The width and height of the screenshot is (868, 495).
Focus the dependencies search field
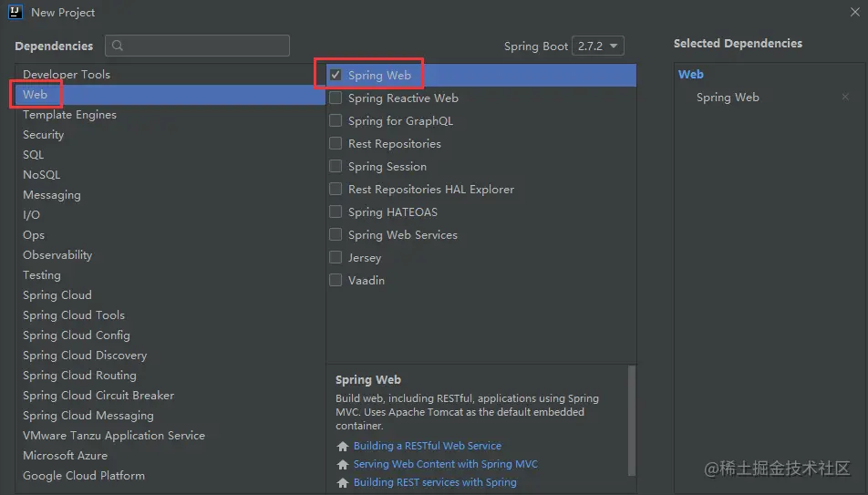197,46
